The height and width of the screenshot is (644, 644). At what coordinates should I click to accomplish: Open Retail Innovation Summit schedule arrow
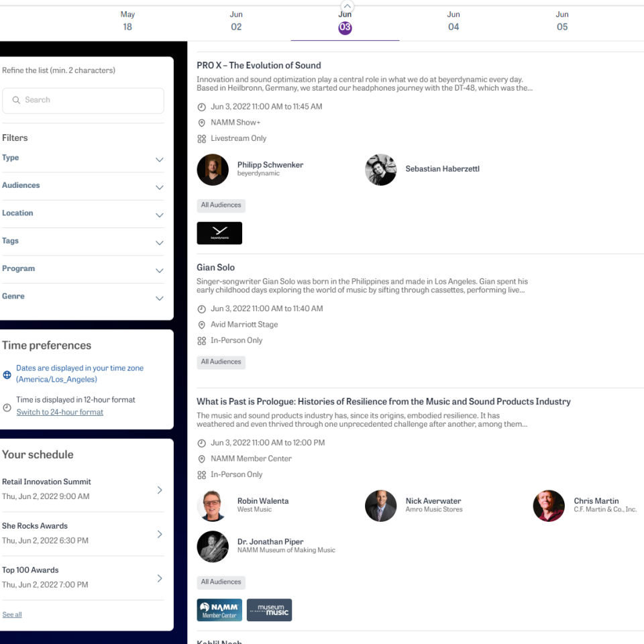tap(160, 490)
